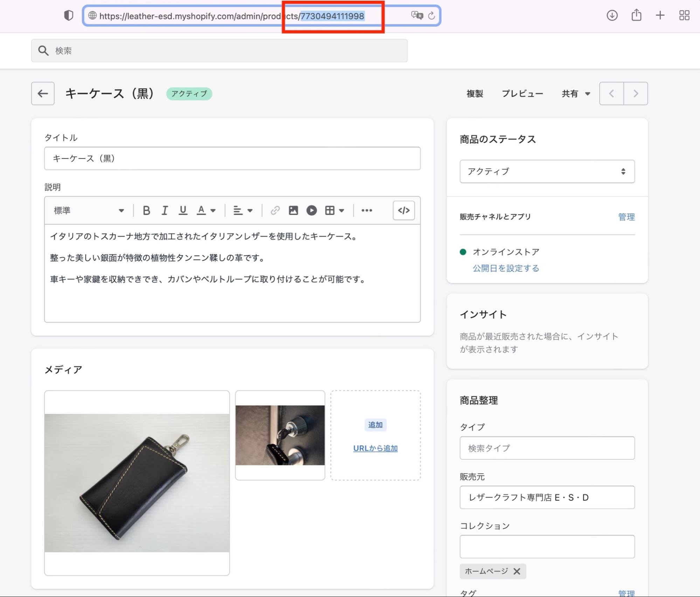Image resolution: width=700 pixels, height=597 pixels.
Task: Insert an image into the description
Action: [293, 210]
